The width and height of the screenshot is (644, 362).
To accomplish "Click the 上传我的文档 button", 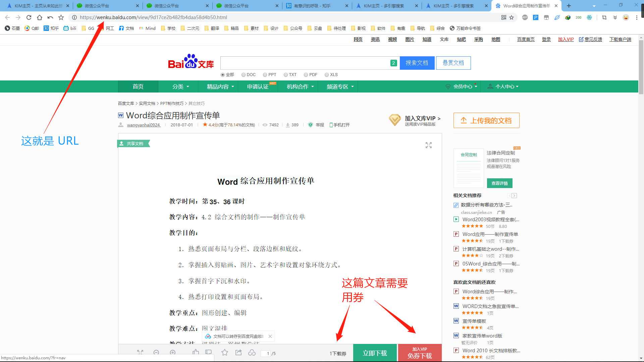I will tap(486, 120).
